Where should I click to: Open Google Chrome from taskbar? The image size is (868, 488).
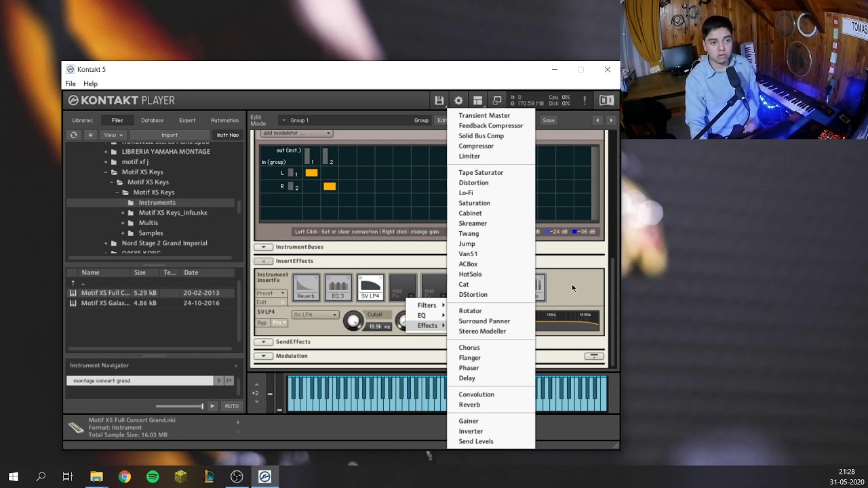click(124, 477)
